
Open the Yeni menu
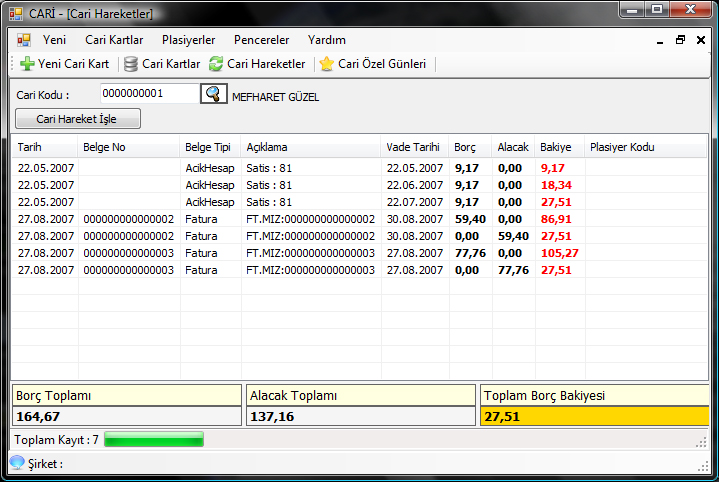click(x=54, y=40)
